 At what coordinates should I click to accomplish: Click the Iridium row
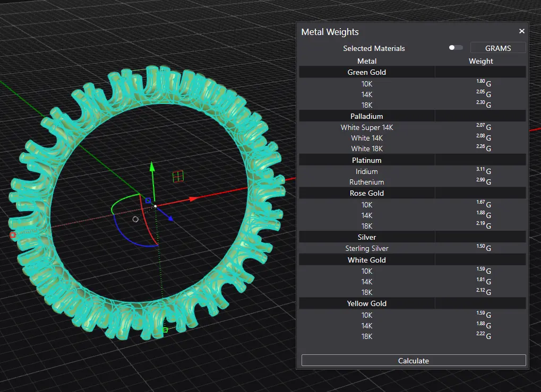pyautogui.click(x=413, y=171)
